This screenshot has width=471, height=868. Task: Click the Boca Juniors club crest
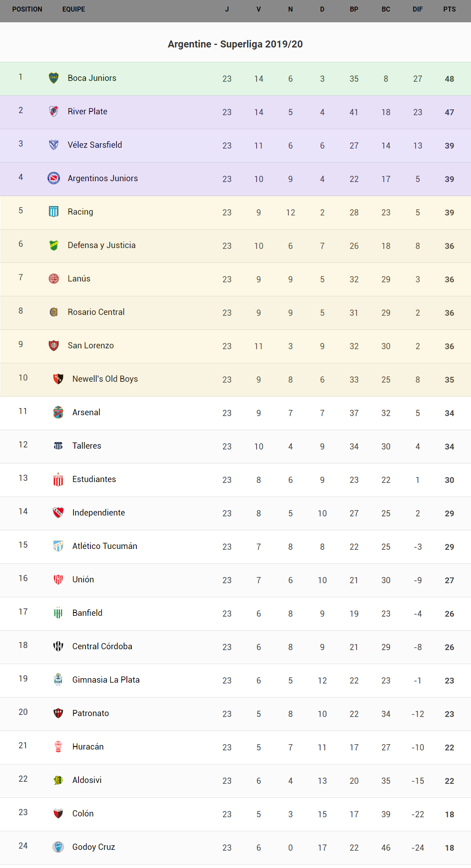[54, 78]
